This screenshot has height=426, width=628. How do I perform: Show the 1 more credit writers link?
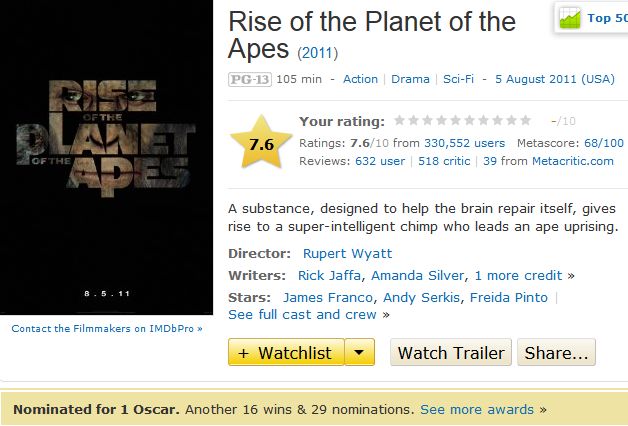pos(518,275)
